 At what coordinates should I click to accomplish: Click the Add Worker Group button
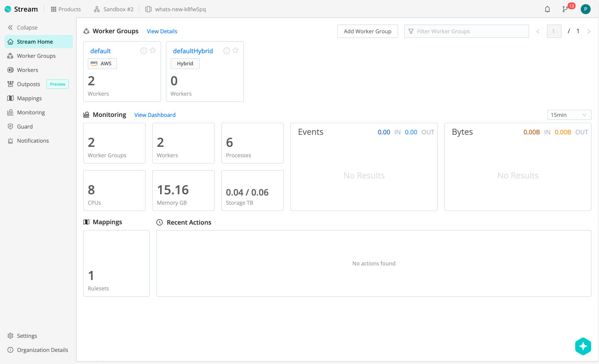367,31
